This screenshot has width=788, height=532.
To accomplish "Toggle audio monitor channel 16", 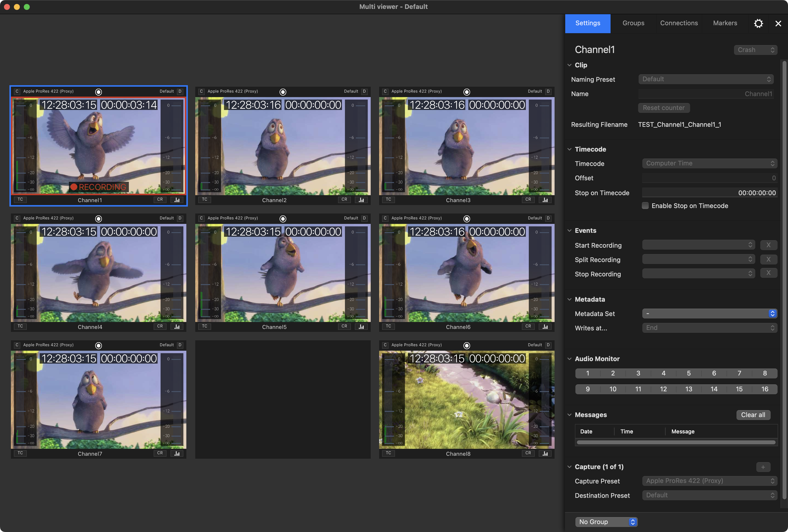I will coord(765,389).
